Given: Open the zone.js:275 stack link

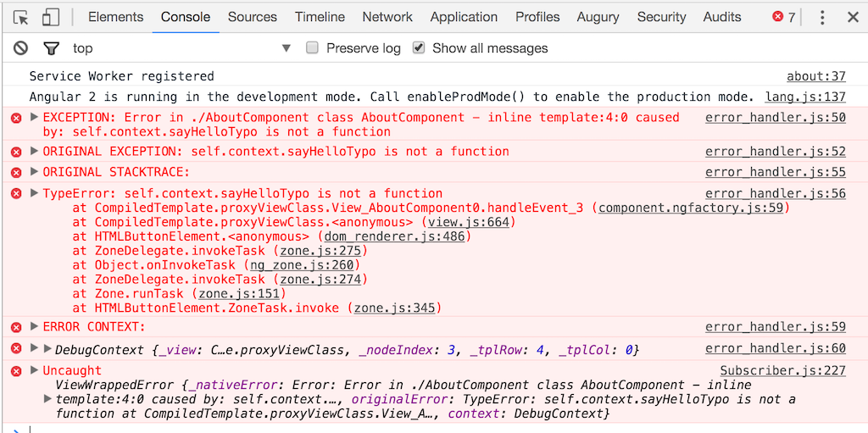Looking at the screenshot, I should pos(320,251).
